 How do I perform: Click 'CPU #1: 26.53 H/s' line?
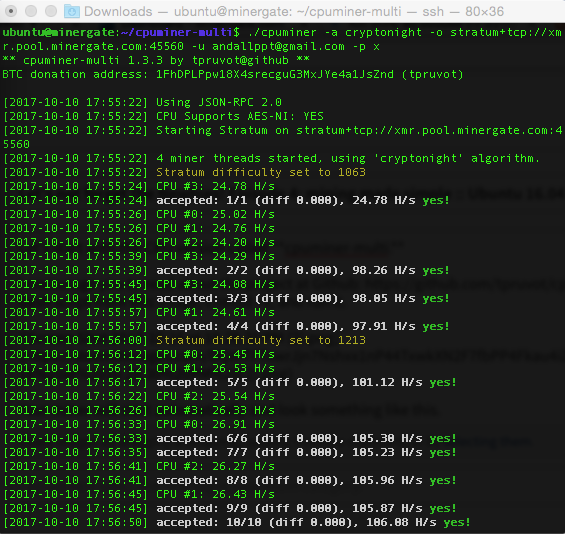(139, 369)
